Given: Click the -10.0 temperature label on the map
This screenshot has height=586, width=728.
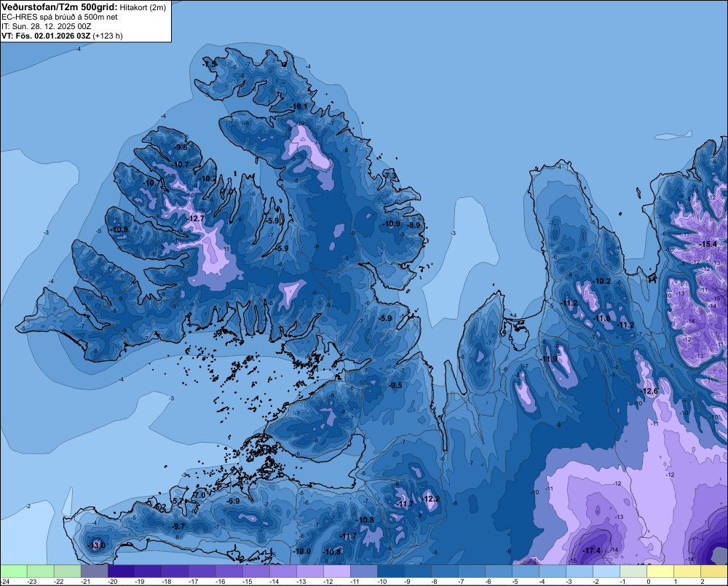Looking at the screenshot, I should (x=302, y=551).
